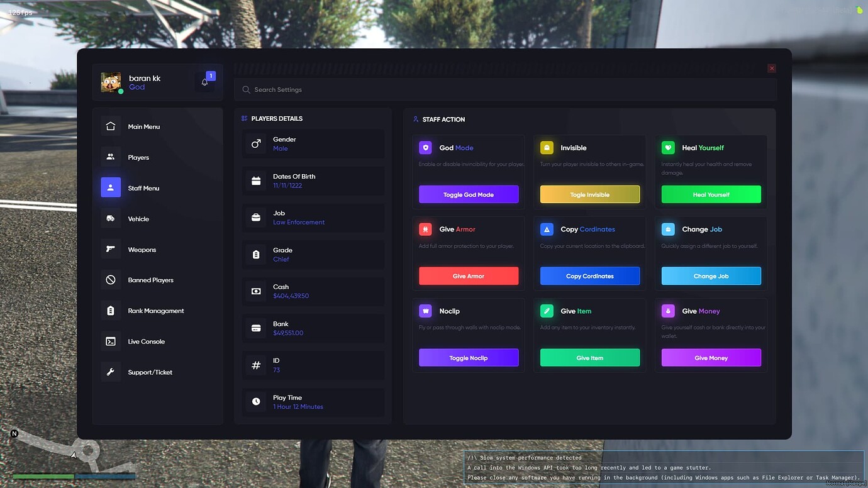This screenshot has width=868, height=488.
Task: Click the purple God Mode shield icon
Action: point(425,147)
